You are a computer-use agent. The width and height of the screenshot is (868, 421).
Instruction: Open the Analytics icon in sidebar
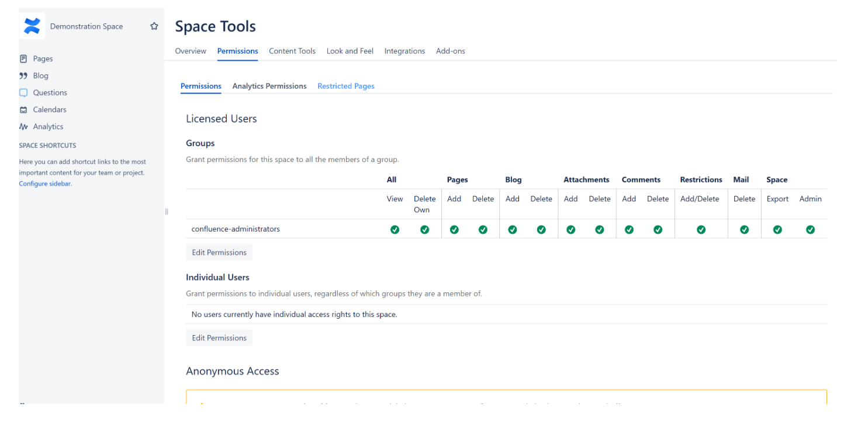click(x=23, y=126)
